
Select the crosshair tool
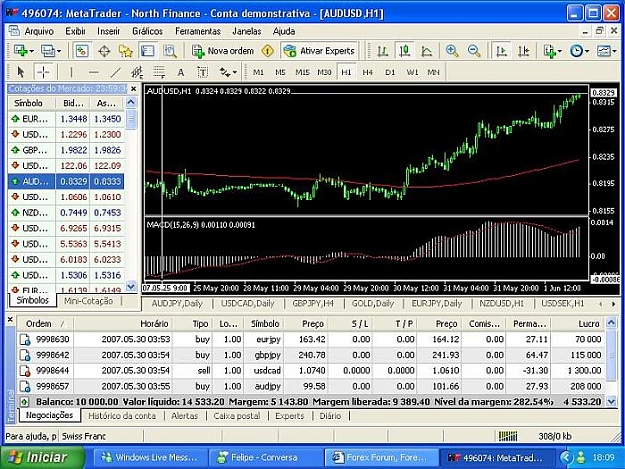pos(43,72)
